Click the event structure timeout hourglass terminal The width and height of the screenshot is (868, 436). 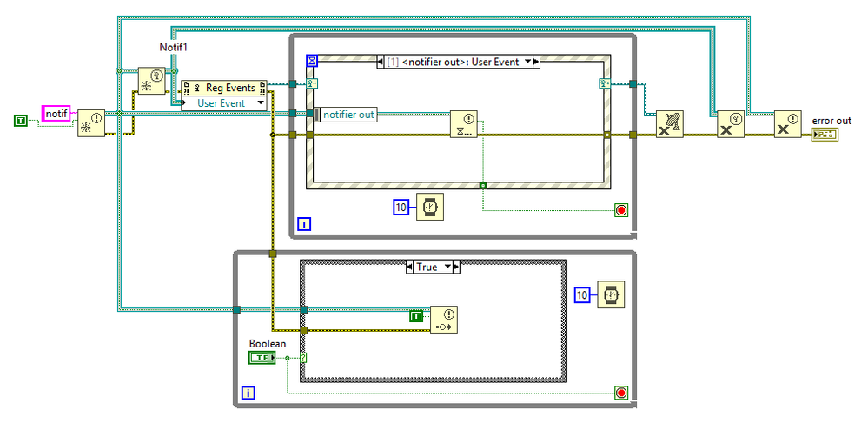pyautogui.click(x=312, y=61)
